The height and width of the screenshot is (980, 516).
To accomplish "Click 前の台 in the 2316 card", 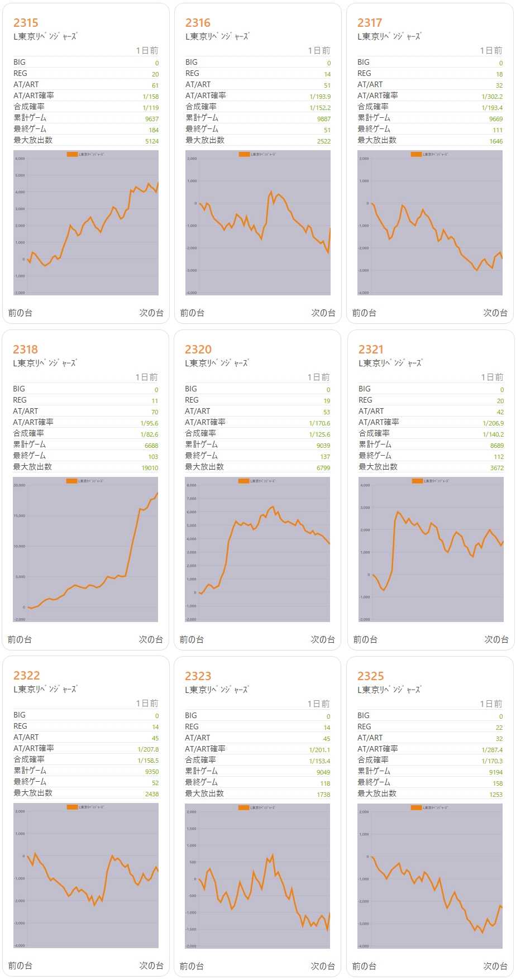I will [192, 313].
